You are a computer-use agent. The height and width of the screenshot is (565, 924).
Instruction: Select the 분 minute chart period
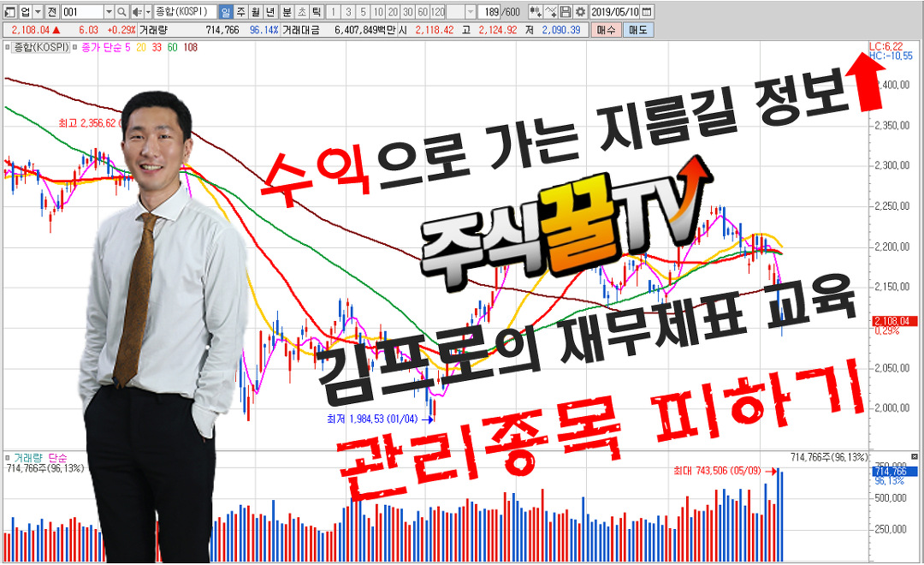click(287, 12)
